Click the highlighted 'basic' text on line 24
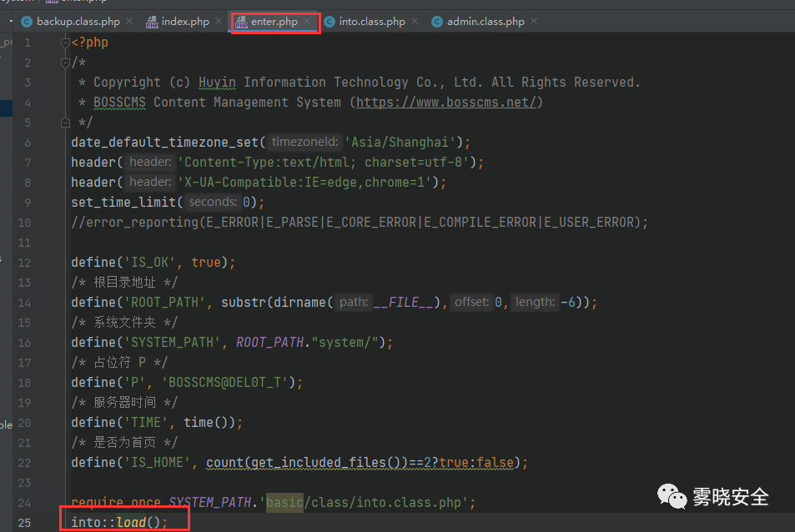795x532 pixels. [x=284, y=503]
